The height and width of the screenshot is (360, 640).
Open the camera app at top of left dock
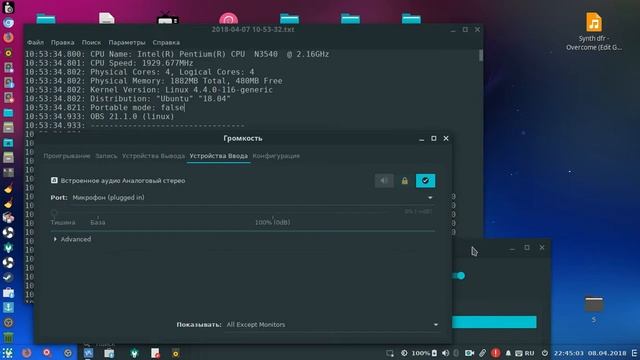tap(8, 7)
